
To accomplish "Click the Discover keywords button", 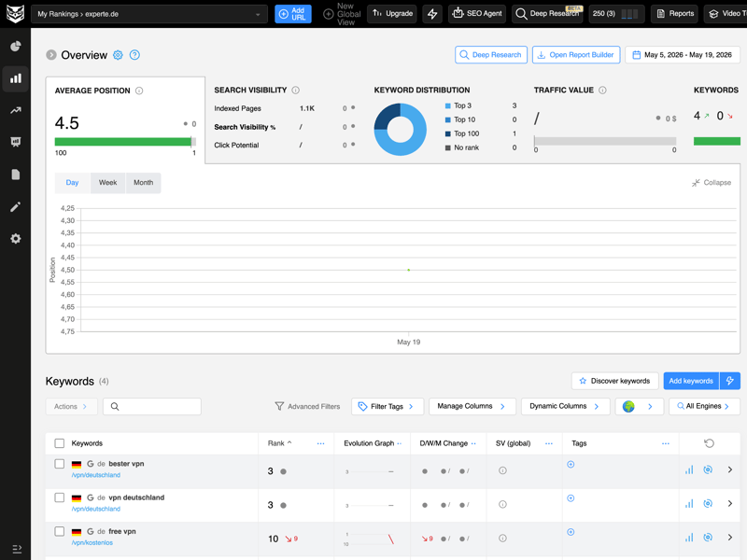I will pos(614,381).
